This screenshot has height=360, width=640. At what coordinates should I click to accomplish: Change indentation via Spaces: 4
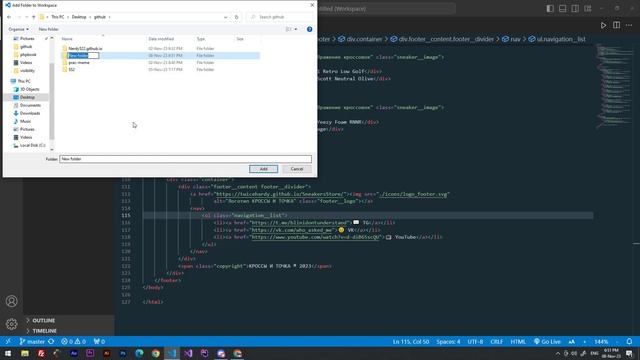[448, 342]
